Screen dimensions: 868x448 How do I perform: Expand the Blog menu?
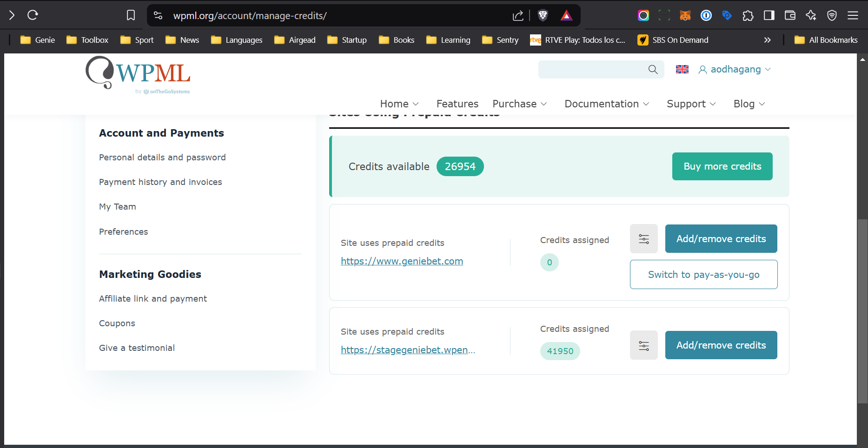pos(749,104)
